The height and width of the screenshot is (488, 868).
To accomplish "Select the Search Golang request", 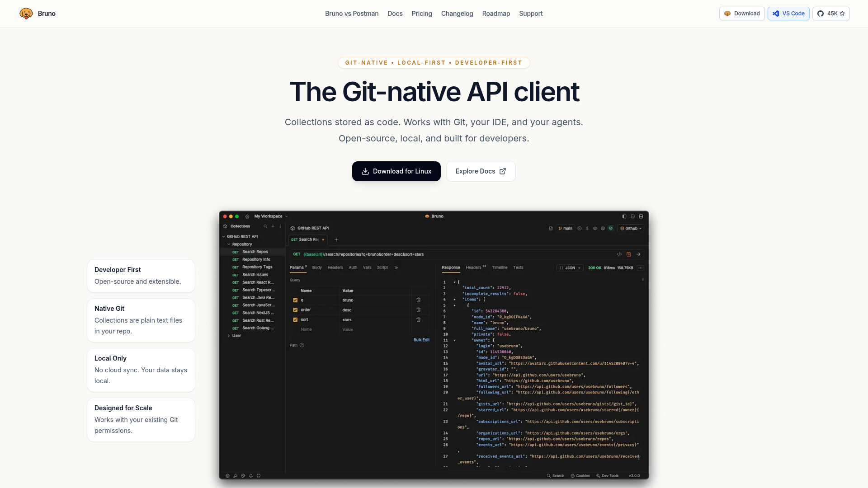I will coord(252,328).
